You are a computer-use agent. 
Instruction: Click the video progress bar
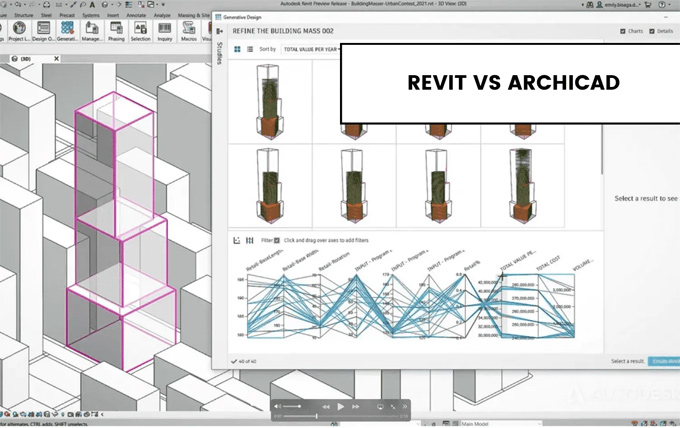[341, 416]
